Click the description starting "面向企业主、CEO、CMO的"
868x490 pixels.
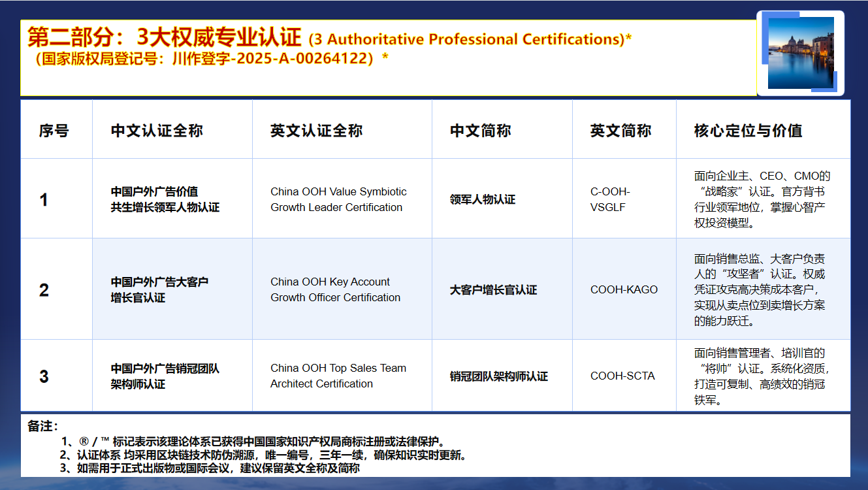tap(762, 199)
